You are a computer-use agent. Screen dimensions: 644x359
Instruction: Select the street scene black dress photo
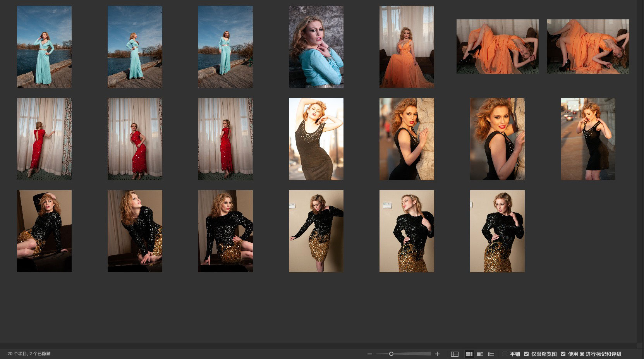click(x=588, y=139)
